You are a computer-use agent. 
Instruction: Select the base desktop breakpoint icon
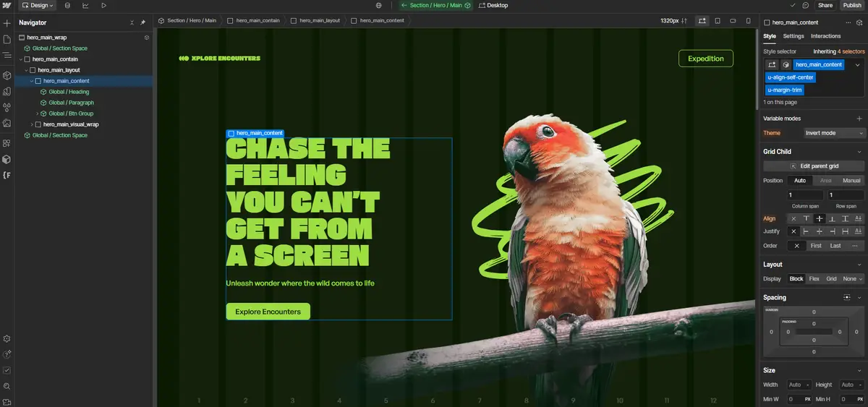tap(702, 20)
